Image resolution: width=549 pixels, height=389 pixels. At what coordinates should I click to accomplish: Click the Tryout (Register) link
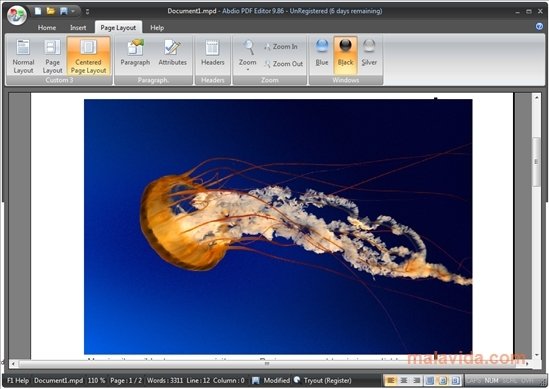pyautogui.click(x=327, y=380)
